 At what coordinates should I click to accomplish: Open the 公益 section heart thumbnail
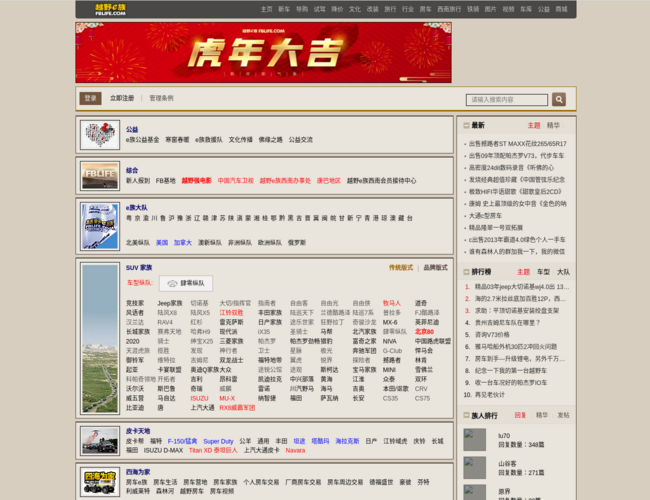click(100, 135)
